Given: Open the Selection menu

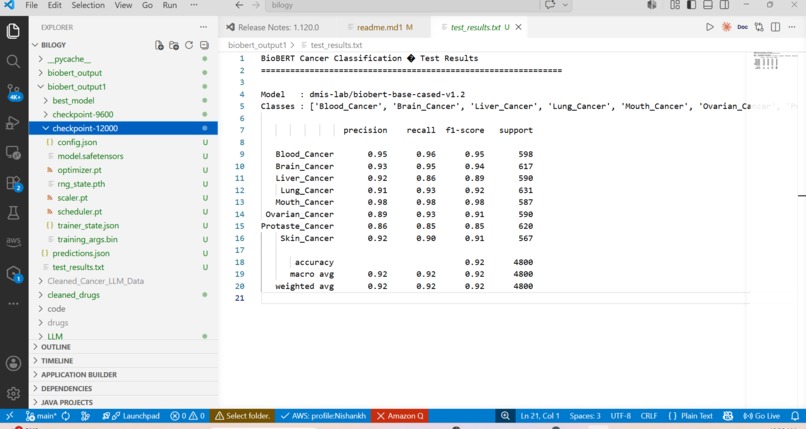Looking at the screenshot, I should point(88,5).
